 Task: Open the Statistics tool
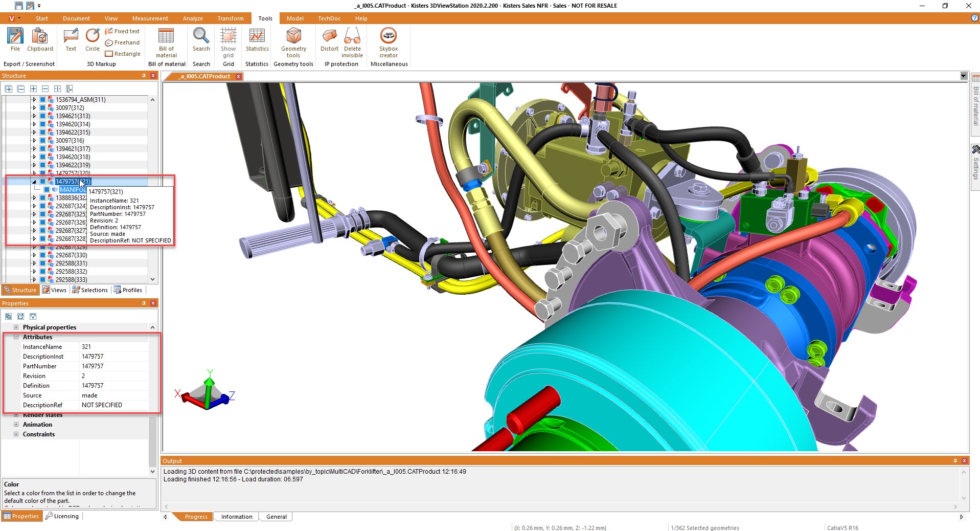pyautogui.click(x=257, y=39)
